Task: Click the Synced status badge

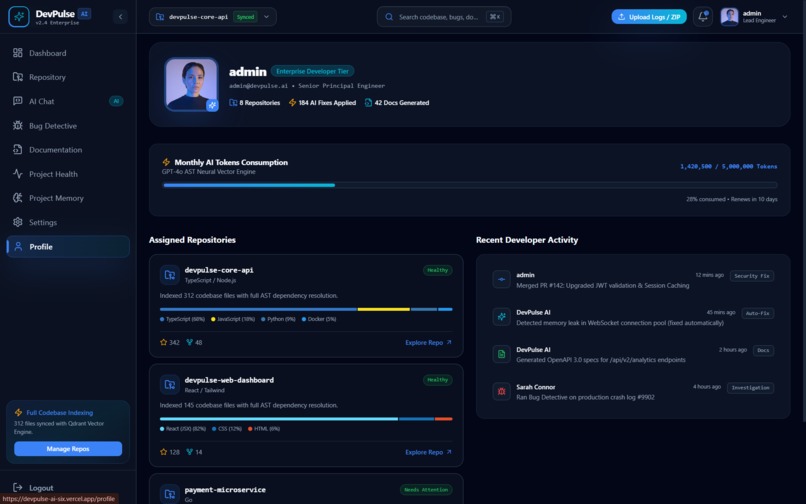Action: pos(245,16)
